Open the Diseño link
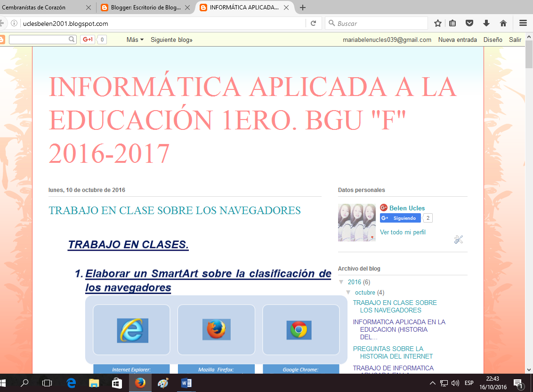 (x=493, y=40)
